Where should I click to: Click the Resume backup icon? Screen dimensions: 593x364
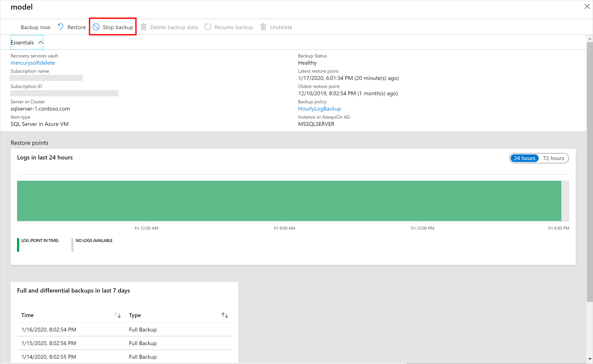208,27
